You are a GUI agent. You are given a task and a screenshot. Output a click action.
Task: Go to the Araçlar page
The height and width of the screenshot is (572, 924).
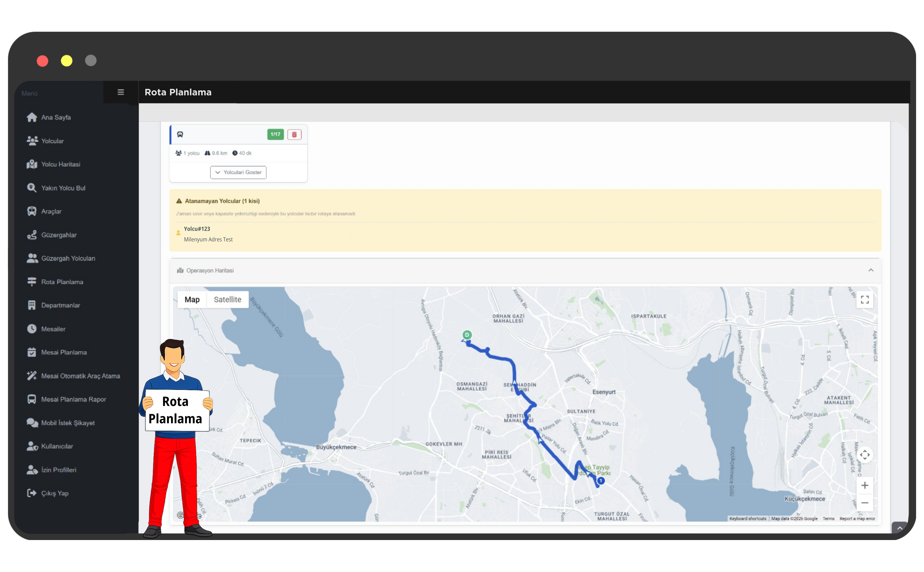51,211
